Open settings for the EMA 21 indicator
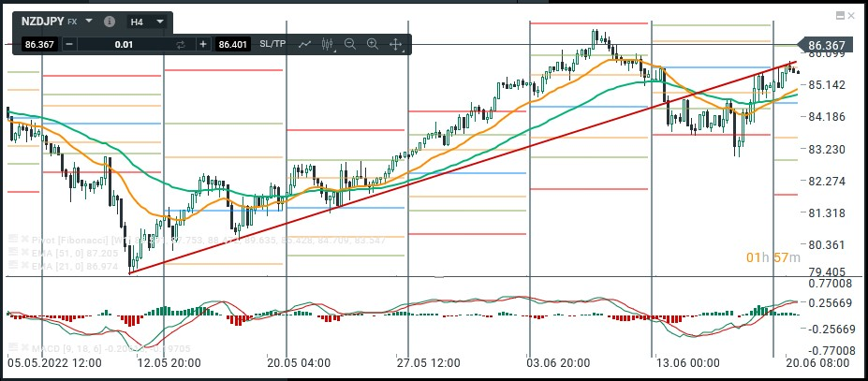This screenshot has height=381, width=868. [x=12, y=267]
